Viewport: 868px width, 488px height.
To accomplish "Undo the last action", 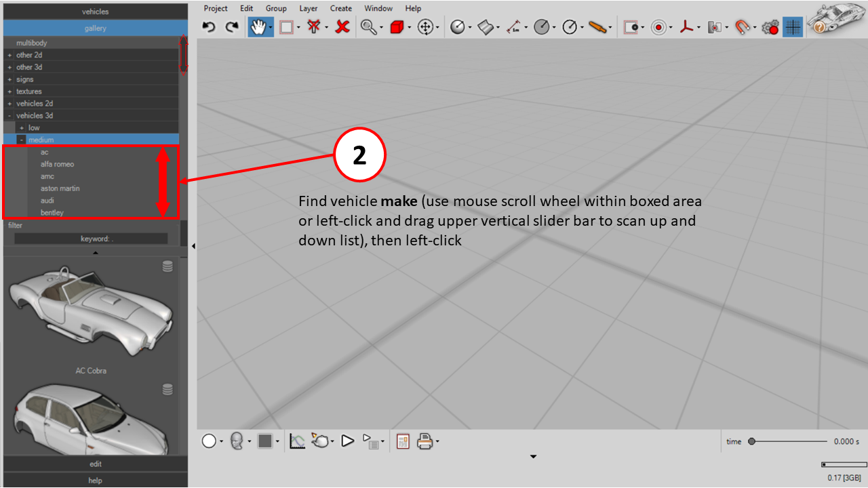I will point(210,27).
